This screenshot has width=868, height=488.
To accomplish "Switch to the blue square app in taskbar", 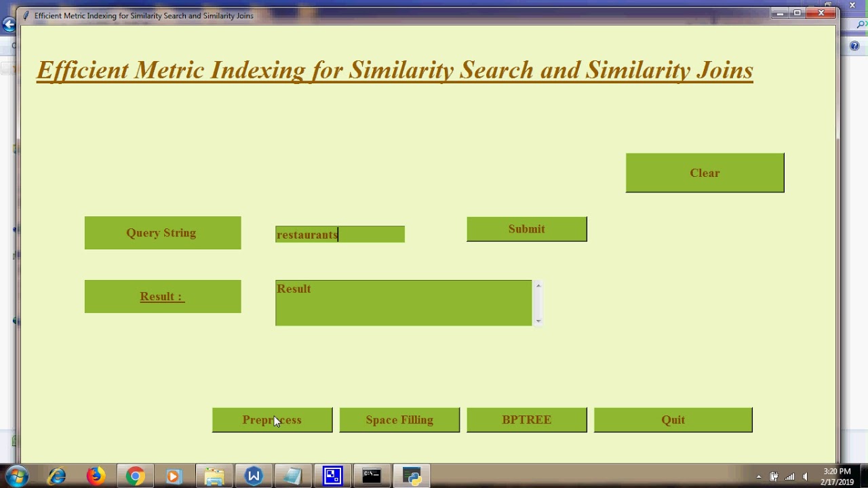I will pyautogui.click(x=332, y=476).
